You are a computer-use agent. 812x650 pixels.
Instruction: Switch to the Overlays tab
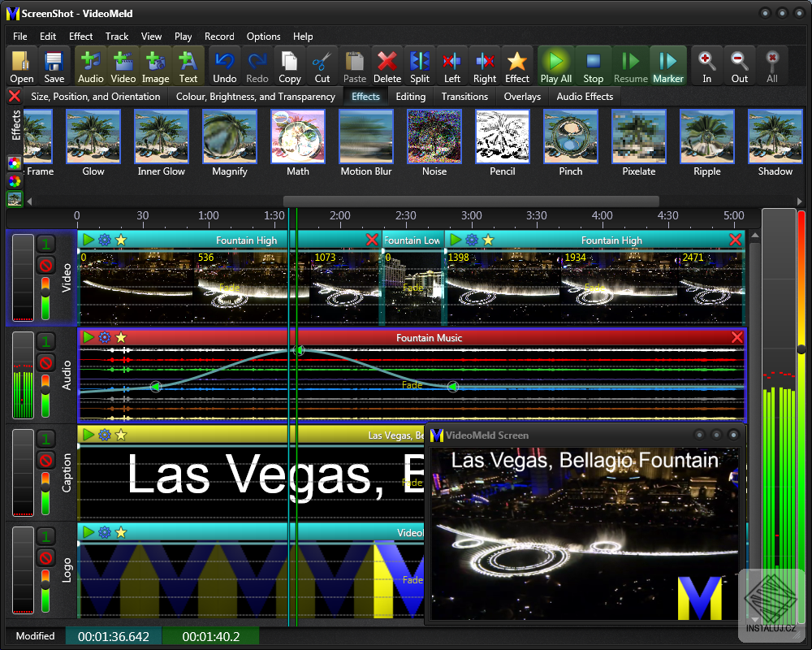point(522,97)
